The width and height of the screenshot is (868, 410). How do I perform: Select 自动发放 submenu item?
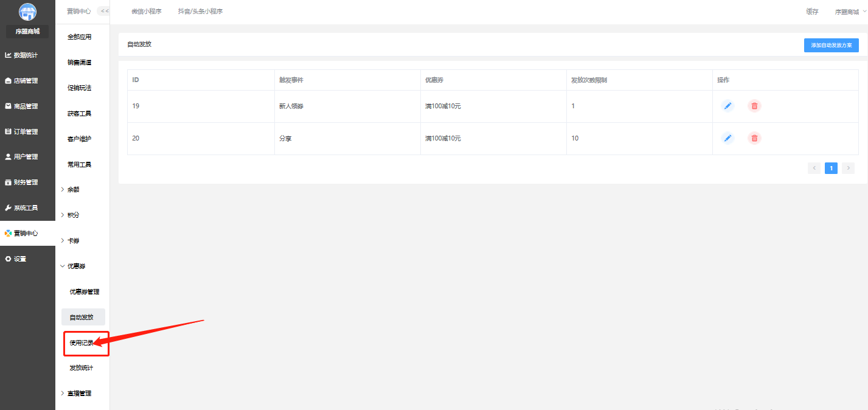[83, 317]
